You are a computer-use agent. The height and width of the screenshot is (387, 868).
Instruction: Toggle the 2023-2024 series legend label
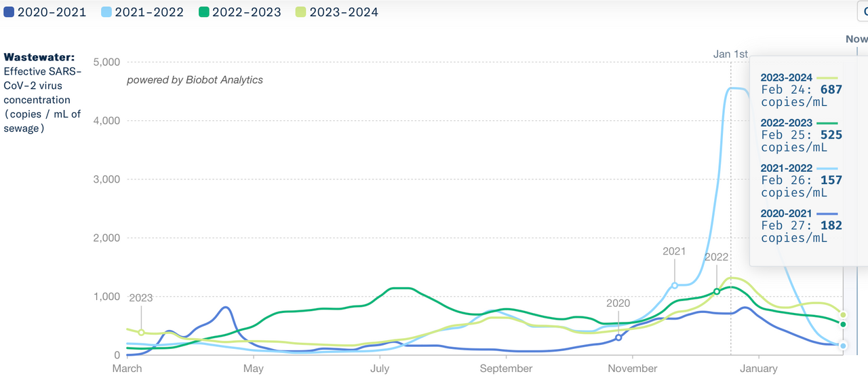(344, 12)
